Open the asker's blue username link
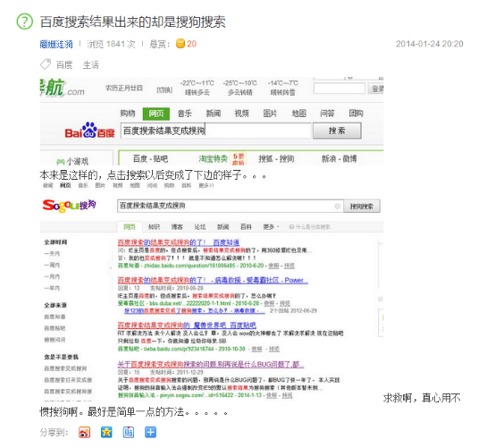This screenshot has height=448, width=495. [56, 44]
